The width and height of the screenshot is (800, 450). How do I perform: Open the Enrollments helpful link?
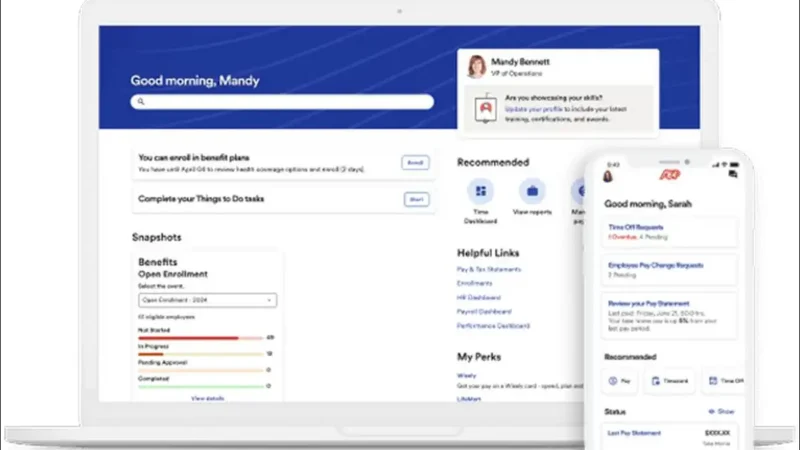tap(474, 283)
